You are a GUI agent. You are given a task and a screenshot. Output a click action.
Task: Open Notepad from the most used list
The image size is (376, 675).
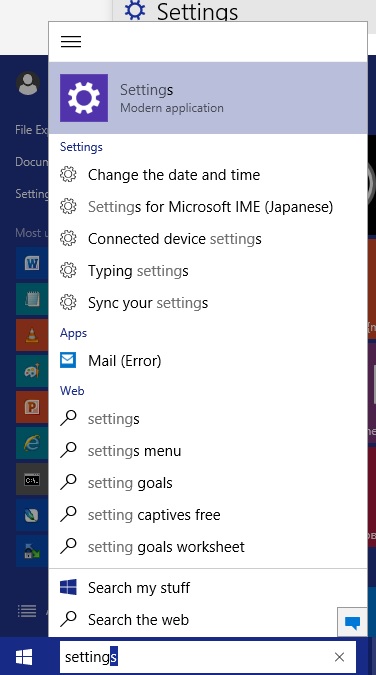tap(32, 299)
